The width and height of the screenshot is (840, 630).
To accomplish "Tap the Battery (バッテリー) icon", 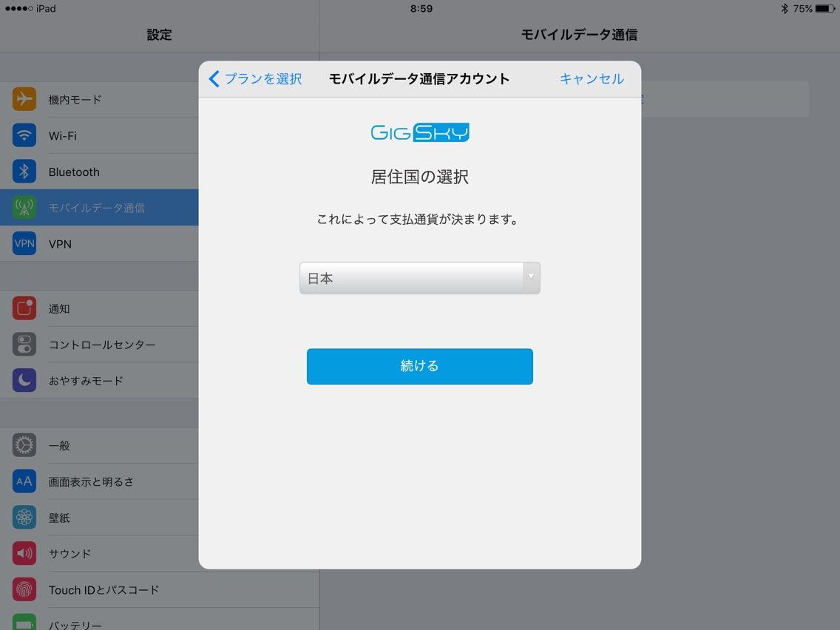I will point(24,621).
